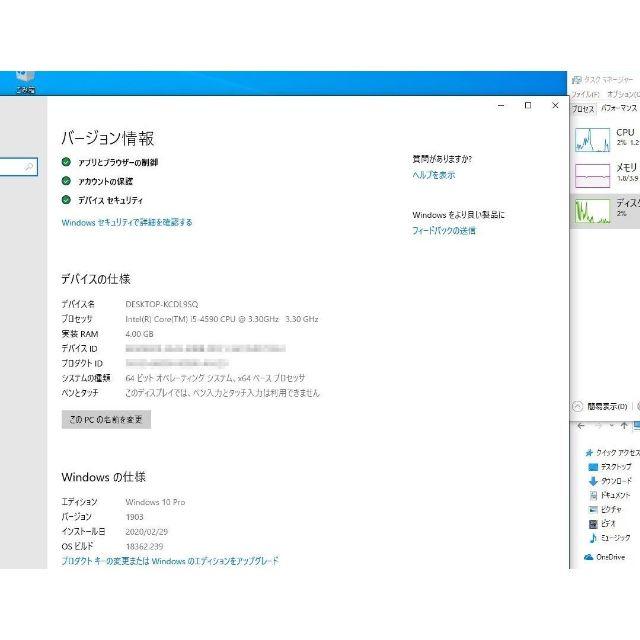The width and height of the screenshot is (640, 640).
Task: Click the この PC の名前を変更 button
Action: point(106,420)
